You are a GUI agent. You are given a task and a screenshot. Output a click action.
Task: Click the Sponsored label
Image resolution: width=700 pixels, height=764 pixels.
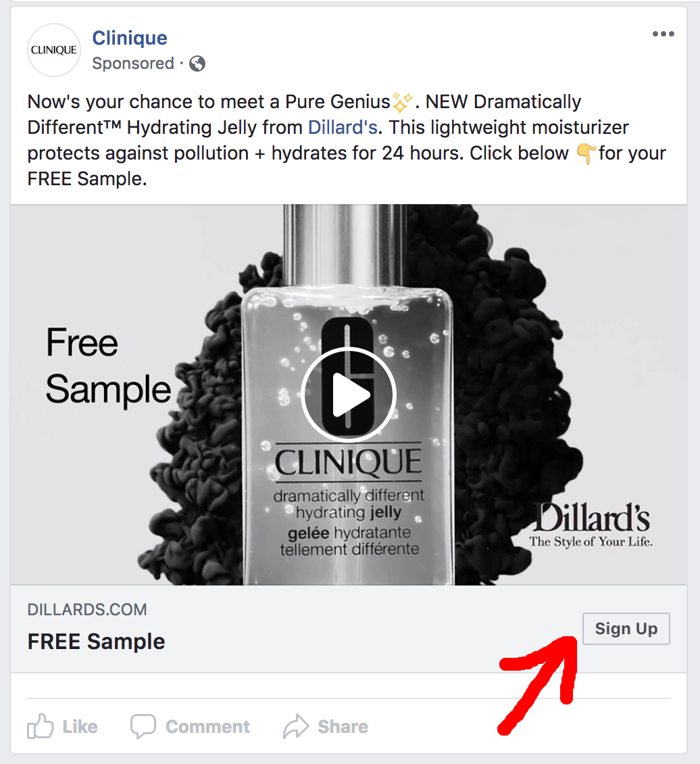coord(133,64)
